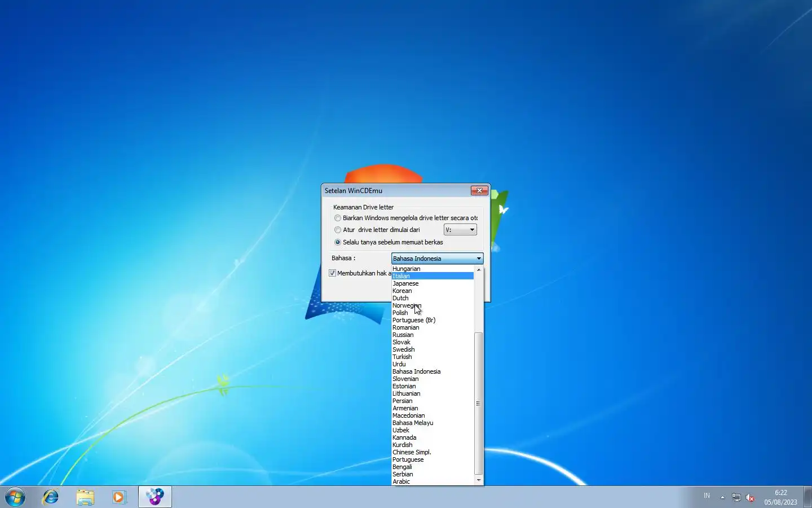Click the language list scrollbar thumb
The width and height of the screenshot is (812, 508).
pyautogui.click(x=479, y=404)
